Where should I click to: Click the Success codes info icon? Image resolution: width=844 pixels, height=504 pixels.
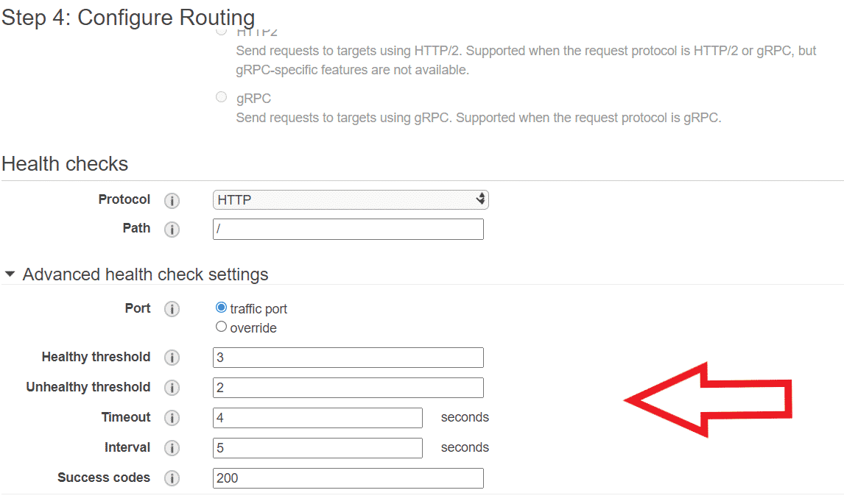pos(172,478)
